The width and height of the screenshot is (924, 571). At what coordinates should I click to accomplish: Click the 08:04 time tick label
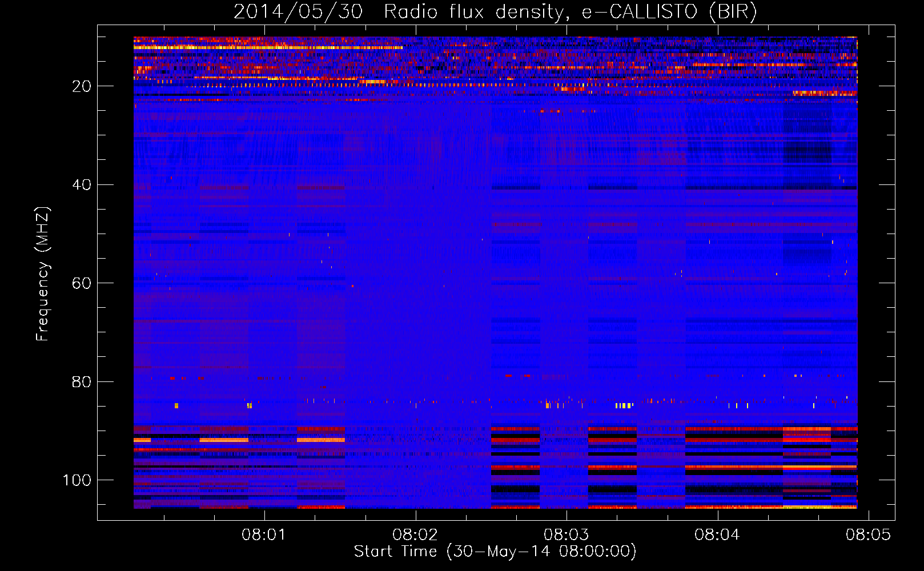coord(717,535)
